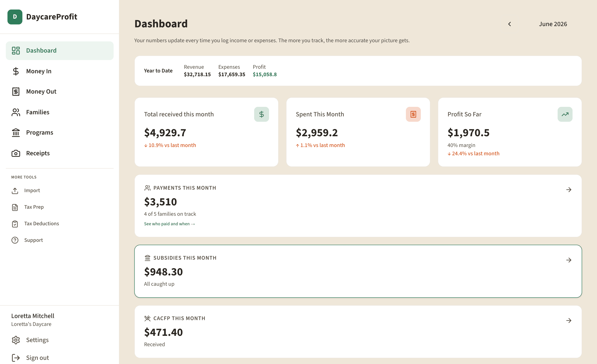Click the payments total $3,510

(x=160, y=202)
